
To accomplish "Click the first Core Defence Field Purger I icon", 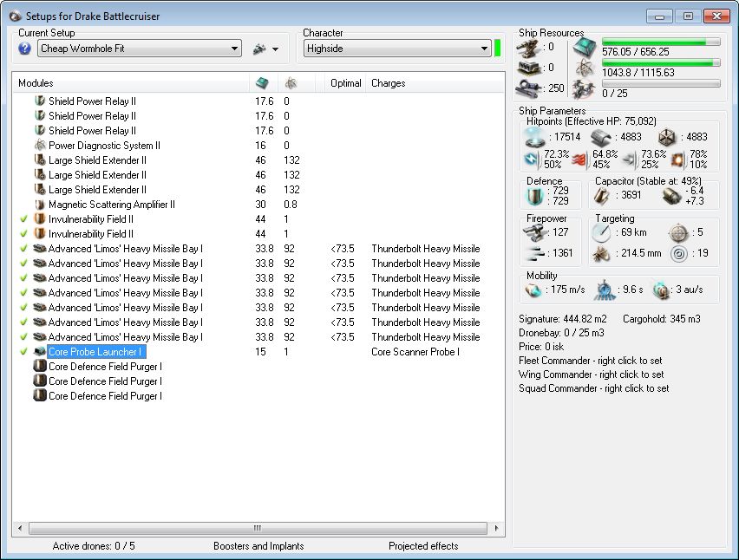I will [40, 366].
